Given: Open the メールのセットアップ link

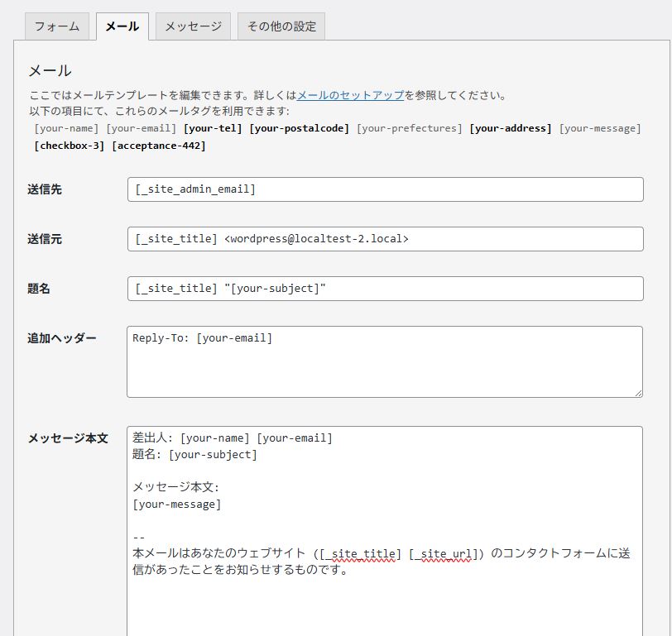Looking at the screenshot, I should coord(350,95).
